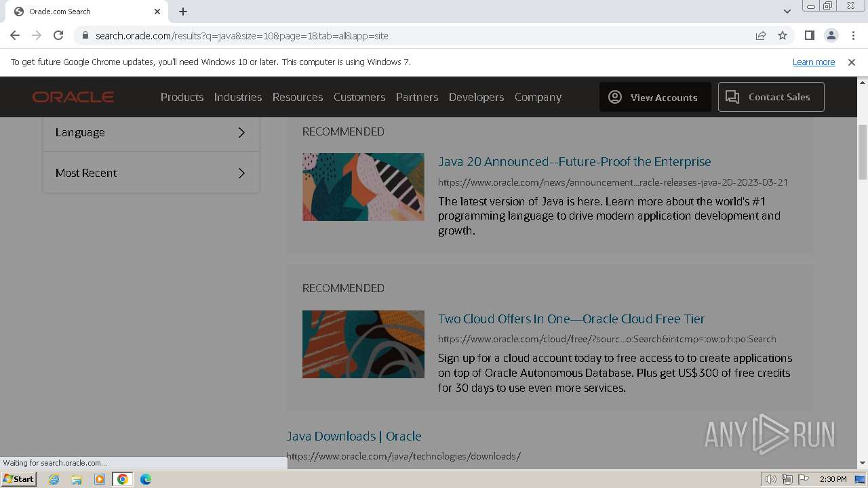Open the Customers menu

point(359,97)
